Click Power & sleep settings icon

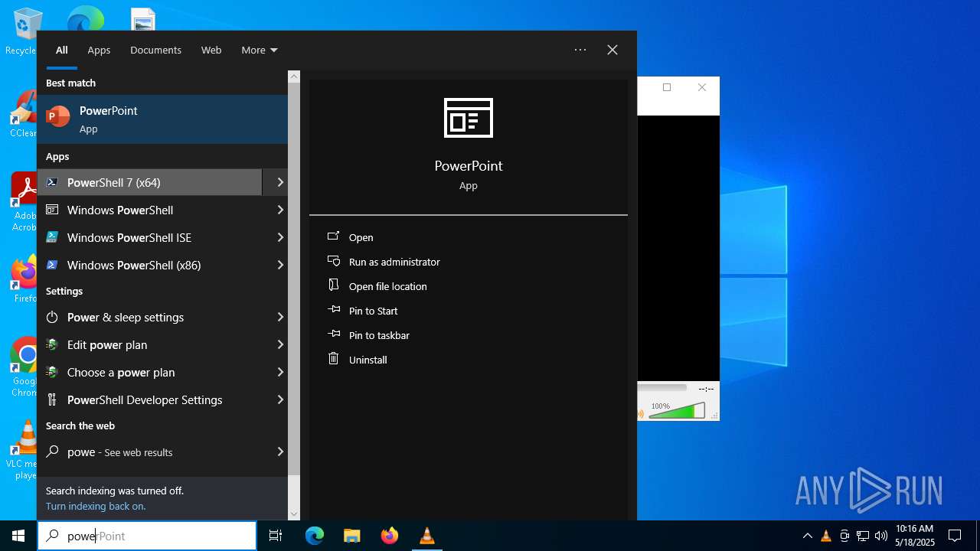coord(52,317)
